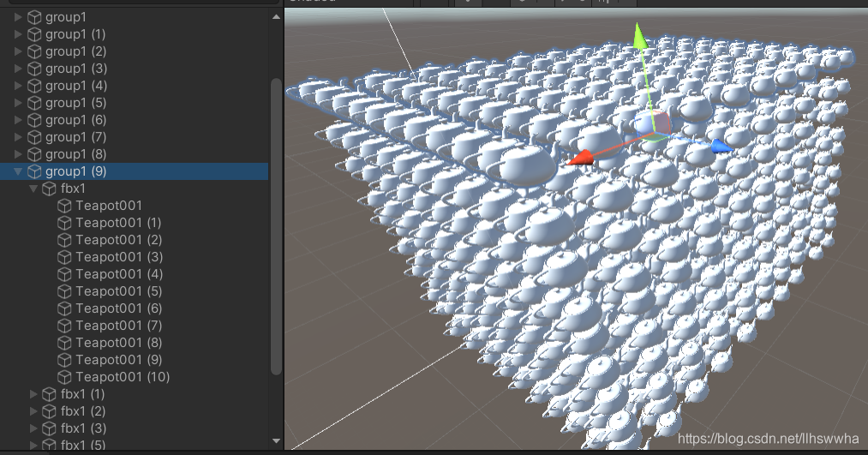Expand the group1 (1) node arrow
Screen dimensions: 868x455
[x=18, y=34]
